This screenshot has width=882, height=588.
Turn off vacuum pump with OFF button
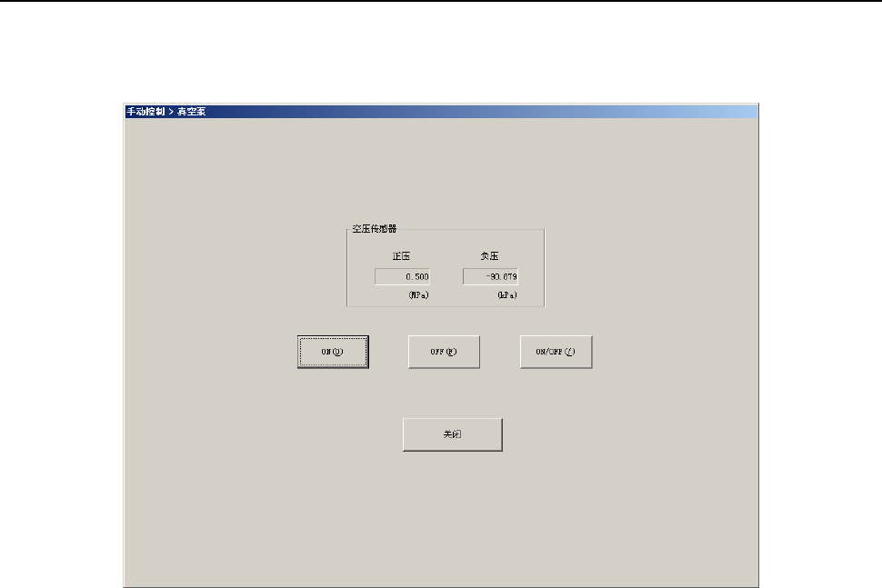[444, 352]
